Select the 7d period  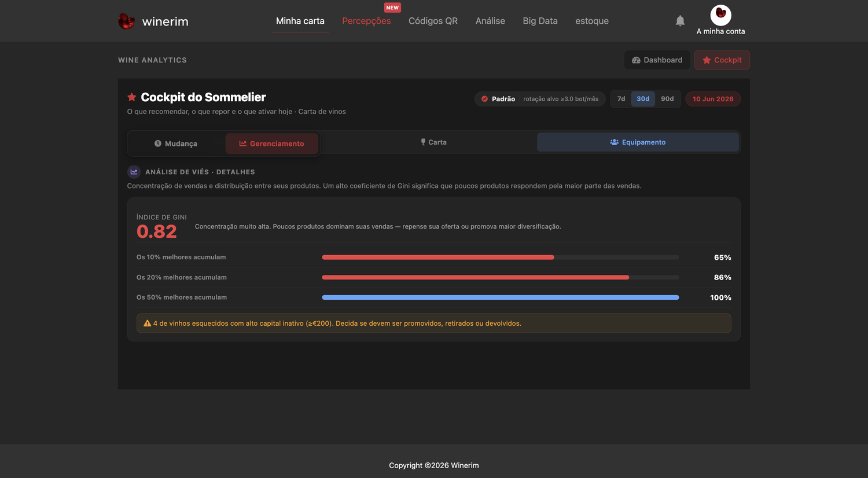tap(621, 99)
